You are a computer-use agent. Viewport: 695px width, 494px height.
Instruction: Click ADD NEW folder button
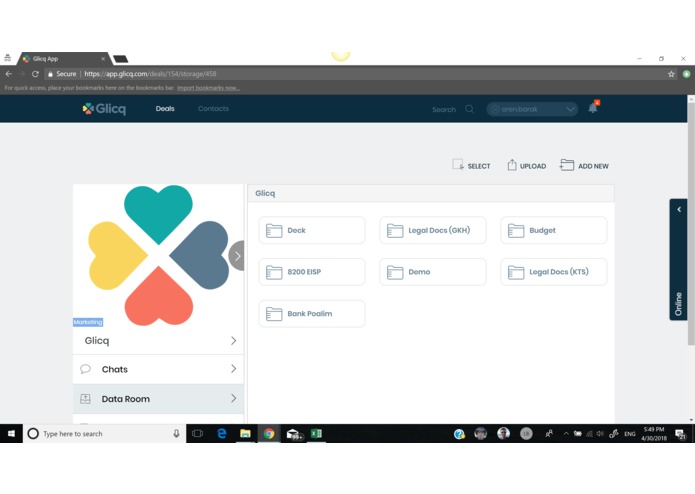[584, 165]
